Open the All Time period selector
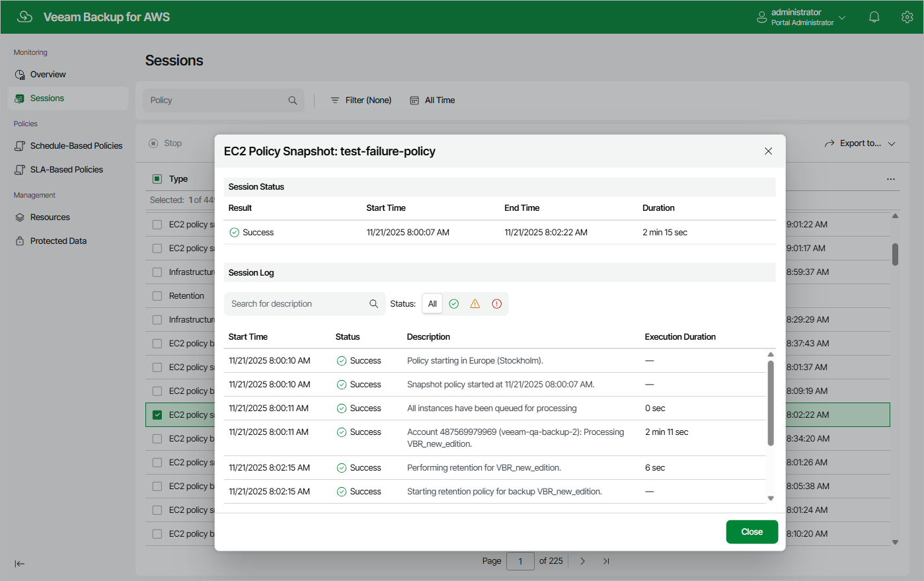924x581 pixels. (432, 100)
